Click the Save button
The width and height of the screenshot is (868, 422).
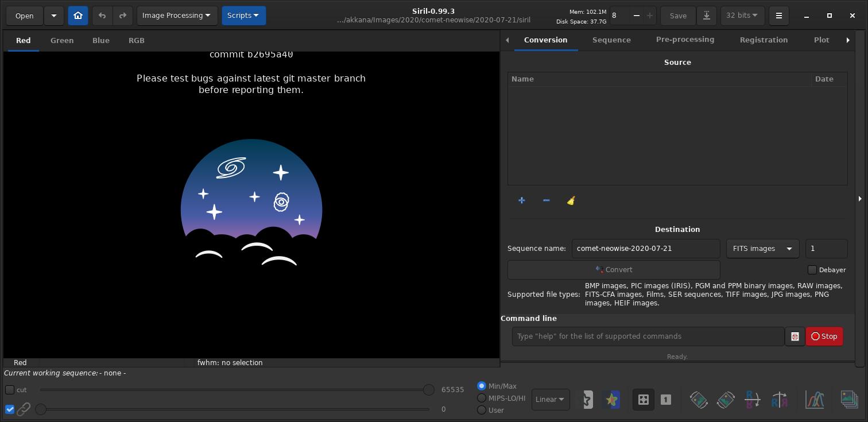pos(678,16)
